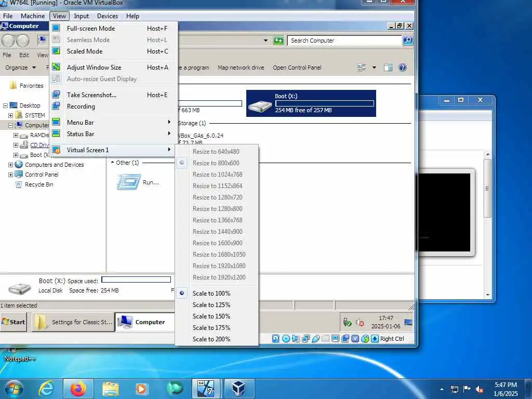Open the Input menu

click(82, 16)
